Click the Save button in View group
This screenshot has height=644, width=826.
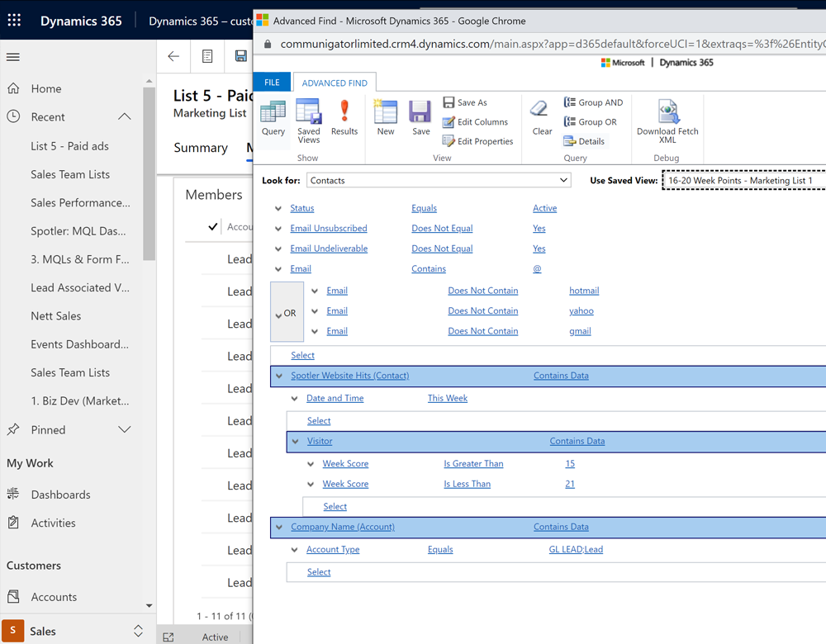[420, 118]
